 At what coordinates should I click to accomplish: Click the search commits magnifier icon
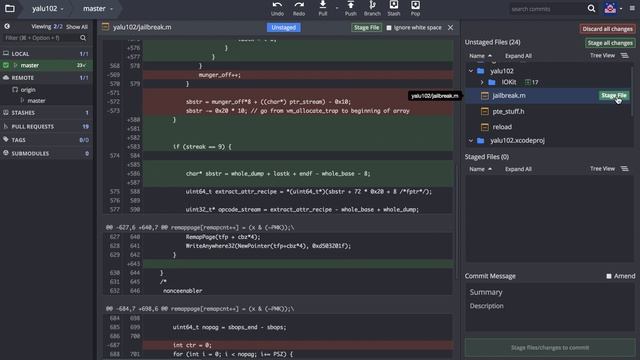pos(591,9)
